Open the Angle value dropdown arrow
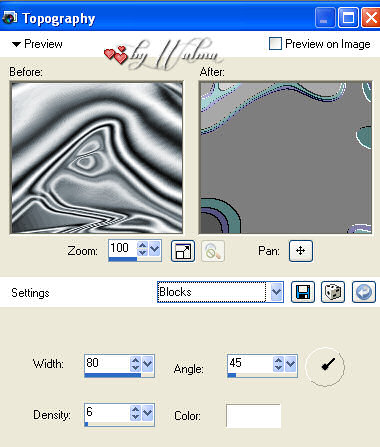This screenshot has height=447, width=380. 291,364
